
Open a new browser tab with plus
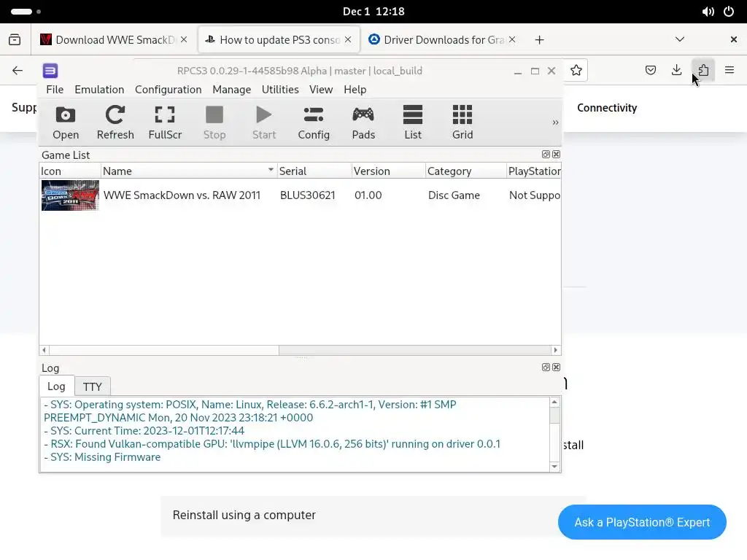point(539,40)
